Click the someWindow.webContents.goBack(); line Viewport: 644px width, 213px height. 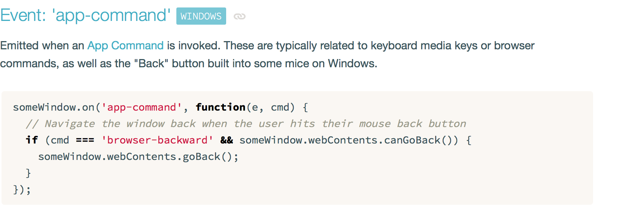coord(138,157)
